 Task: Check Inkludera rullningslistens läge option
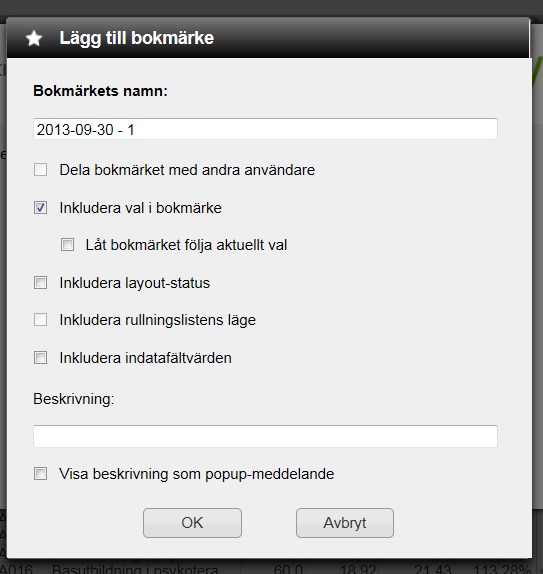[40, 320]
